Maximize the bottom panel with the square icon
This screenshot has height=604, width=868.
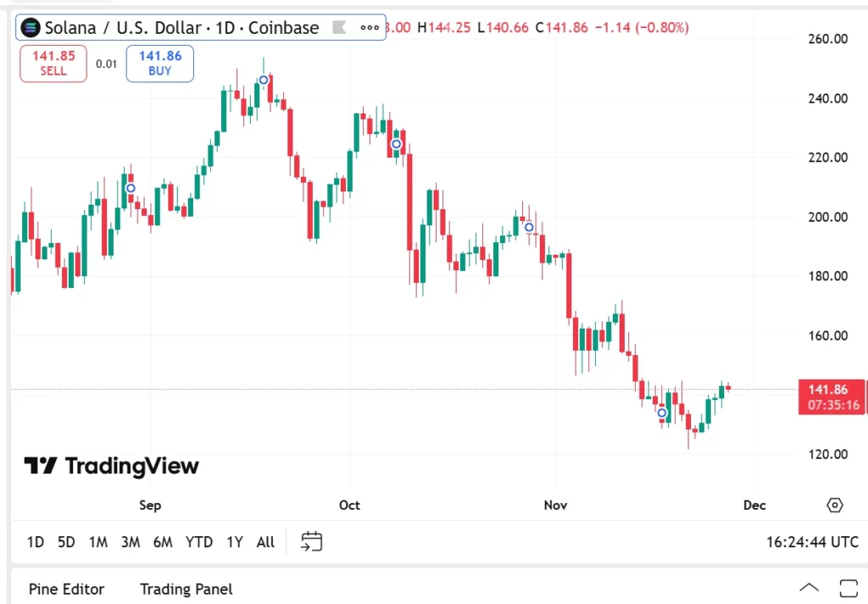point(848,588)
